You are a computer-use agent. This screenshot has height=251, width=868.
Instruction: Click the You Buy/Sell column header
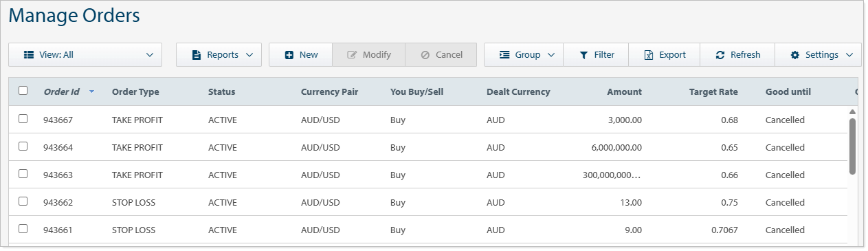(417, 91)
